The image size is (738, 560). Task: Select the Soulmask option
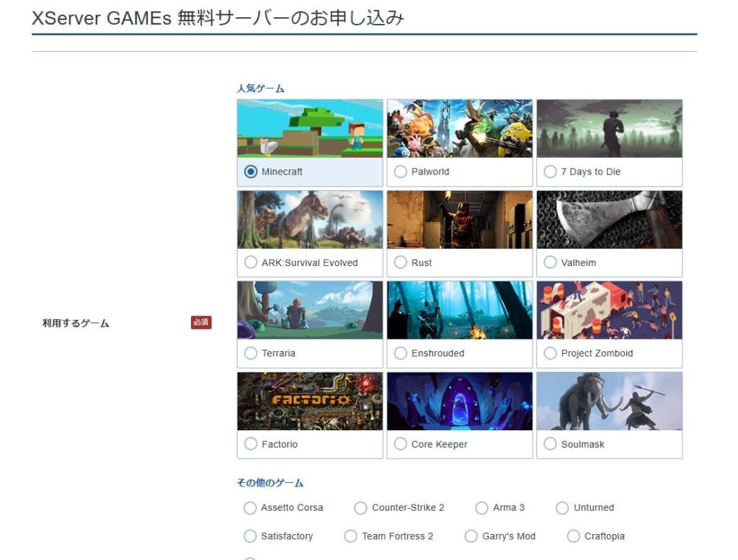click(x=551, y=444)
